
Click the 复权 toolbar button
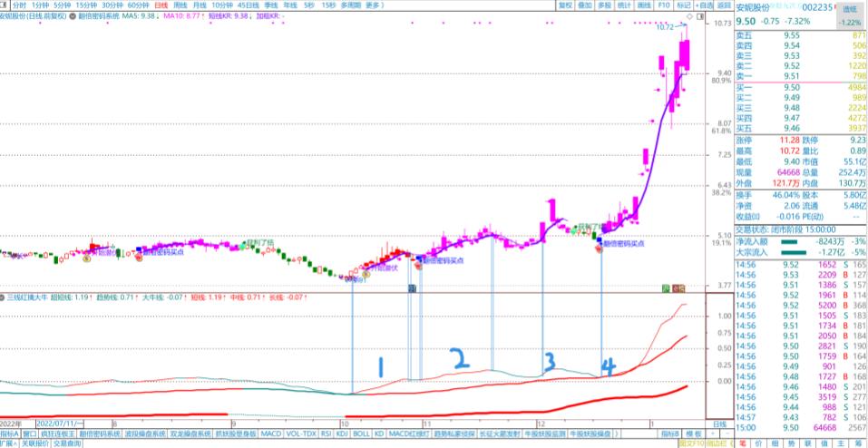tap(564, 5)
